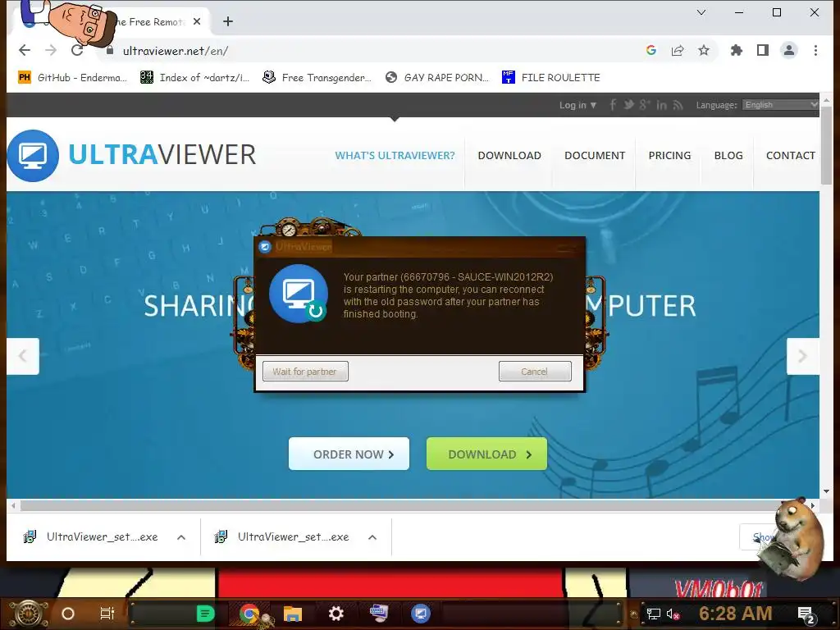Expand first UltraViewer_set...exe download options
Viewport: 840px width, 630px height.
coord(181,536)
